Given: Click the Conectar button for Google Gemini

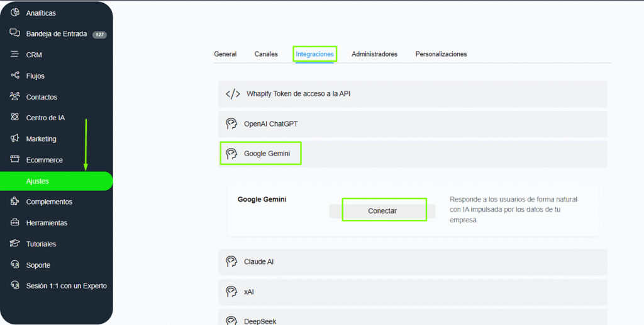Looking at the screenshot, I should tap(382, 211).
